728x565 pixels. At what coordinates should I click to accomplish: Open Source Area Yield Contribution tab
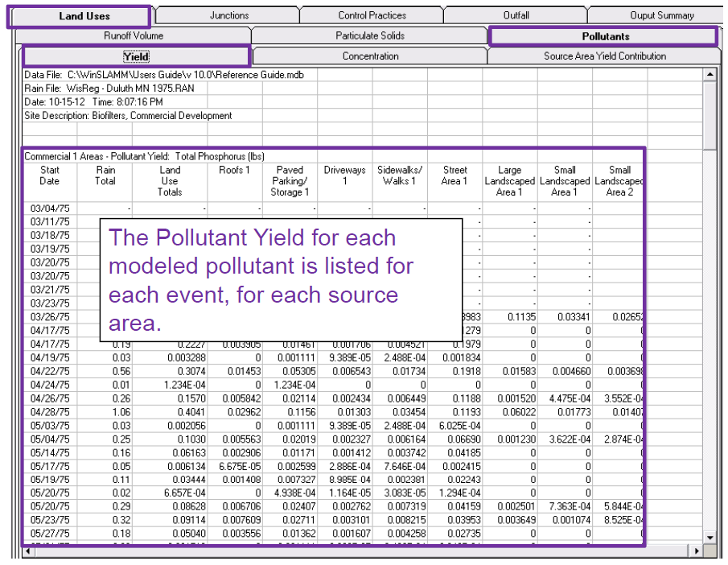tap(605, 56)
